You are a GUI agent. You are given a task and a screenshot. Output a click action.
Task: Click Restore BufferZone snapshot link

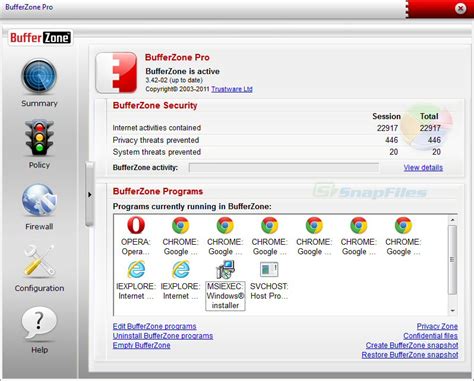[410, 355]
